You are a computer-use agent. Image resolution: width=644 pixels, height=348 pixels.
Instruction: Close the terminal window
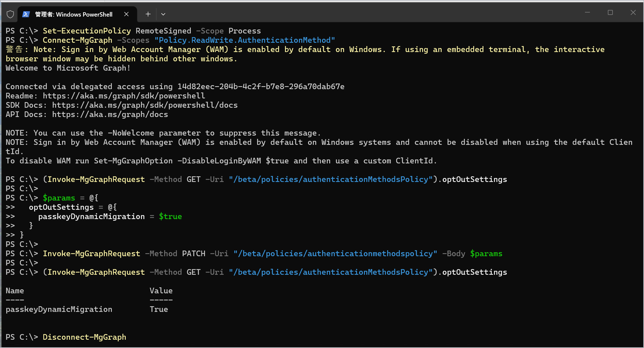(x=633, y=12)
